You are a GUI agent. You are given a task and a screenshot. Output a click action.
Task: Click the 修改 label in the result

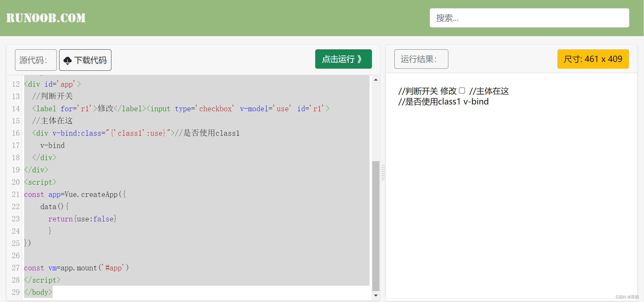point(448,91)
